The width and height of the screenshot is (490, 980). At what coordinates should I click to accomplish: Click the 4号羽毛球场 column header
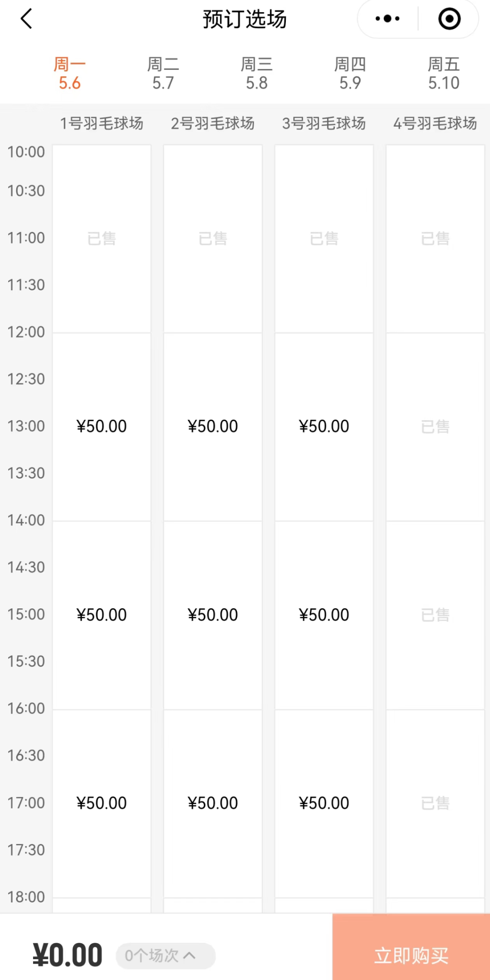[x=435, y=123]
